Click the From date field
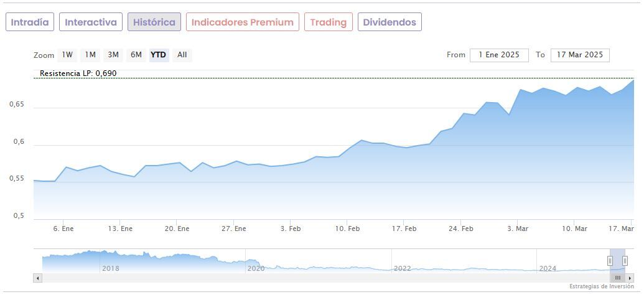Viewport: 644px width, 297px height. [x=499, y=55]
